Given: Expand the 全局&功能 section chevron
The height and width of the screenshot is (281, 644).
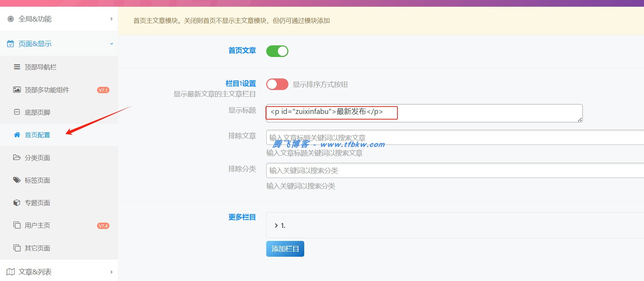Looking at the screenshot, I should [111, 19].
